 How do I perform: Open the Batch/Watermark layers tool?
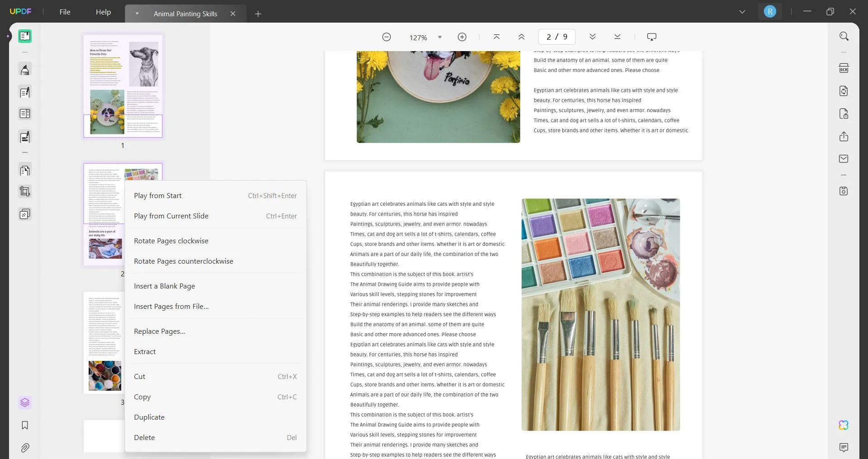tap(25, 214)
